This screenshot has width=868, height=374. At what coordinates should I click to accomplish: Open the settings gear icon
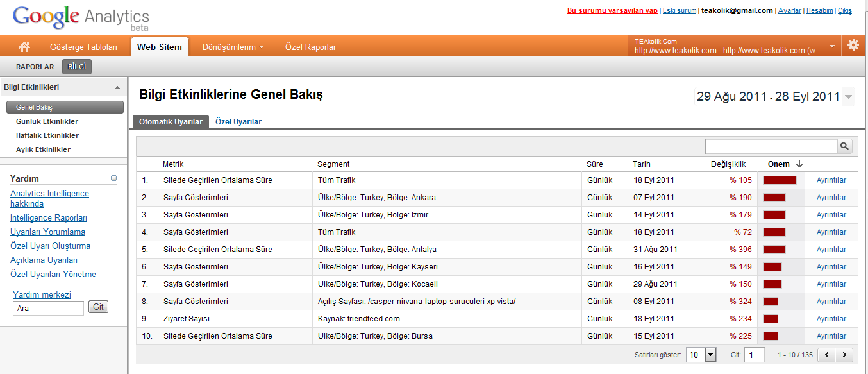point(853,45)
